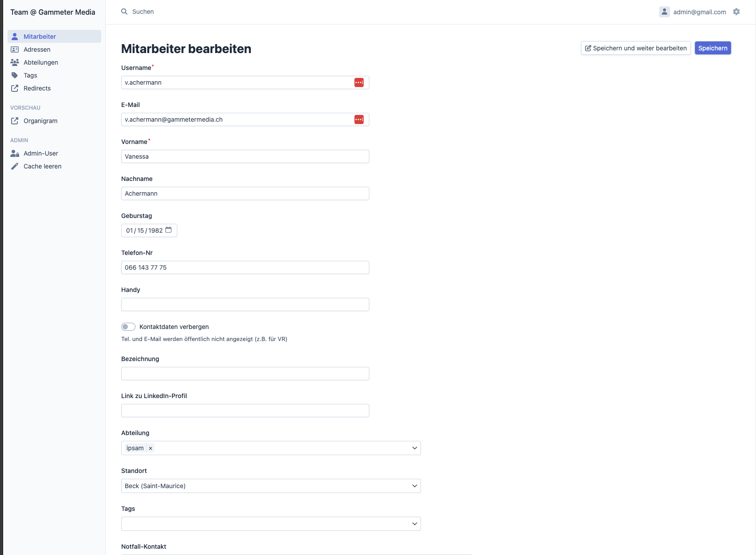Click into the Handy input field
Viewport: 756px width, 555px height.
pyautogui.click(x=245, y=304)
